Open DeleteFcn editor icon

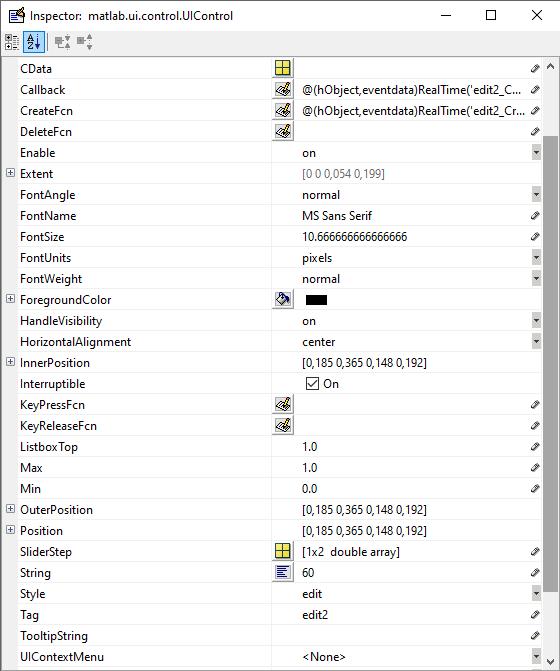pos(283,131)
